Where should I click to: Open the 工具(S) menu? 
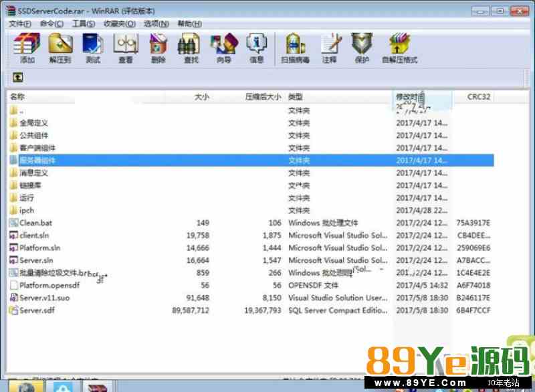pos(83,23)
